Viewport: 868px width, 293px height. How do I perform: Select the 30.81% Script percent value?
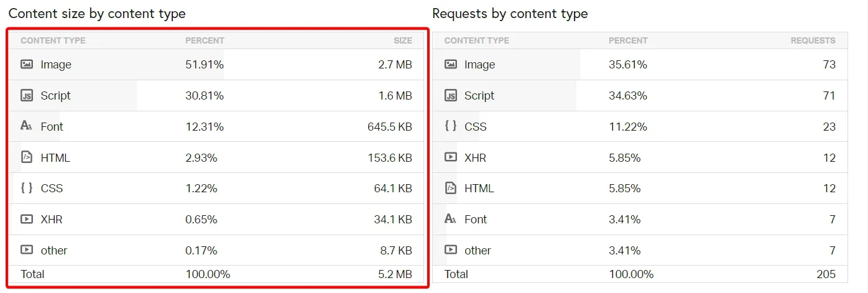[205, 96]
